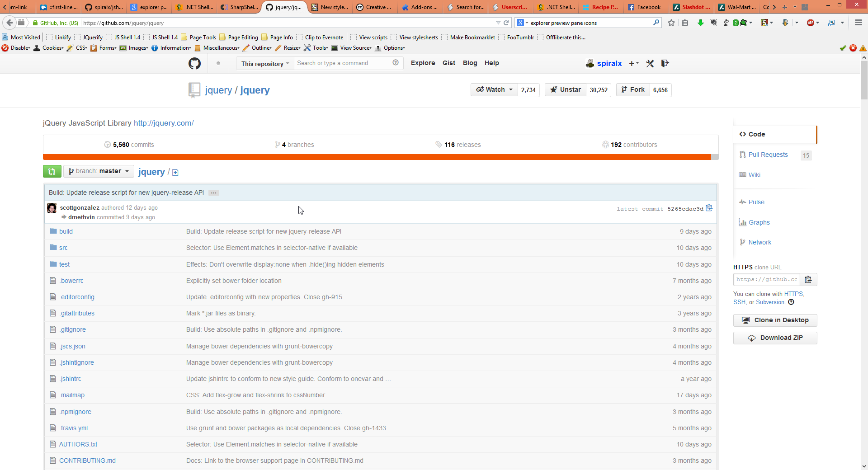
Task: Open the Forms developer toolbar menu
Action: point(104,48)
